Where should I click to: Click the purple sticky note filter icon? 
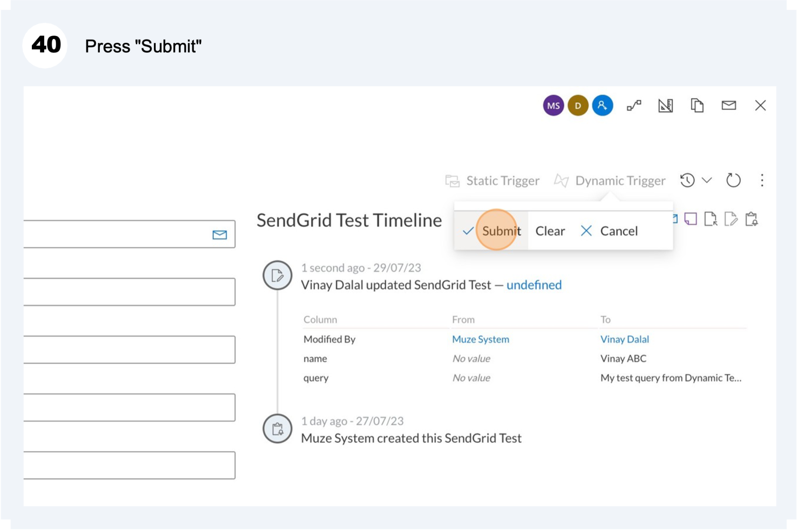(x=691, y=219)
